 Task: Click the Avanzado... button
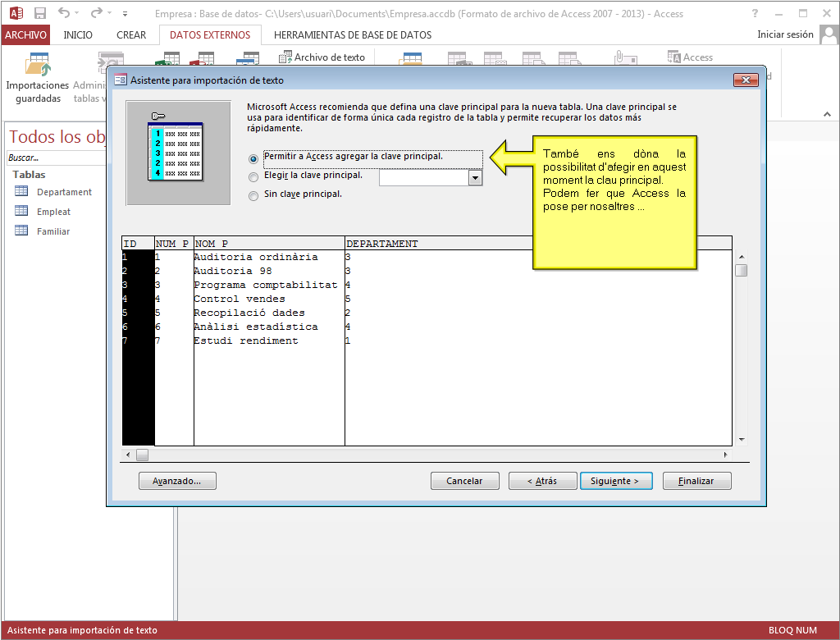pos(177,481)
